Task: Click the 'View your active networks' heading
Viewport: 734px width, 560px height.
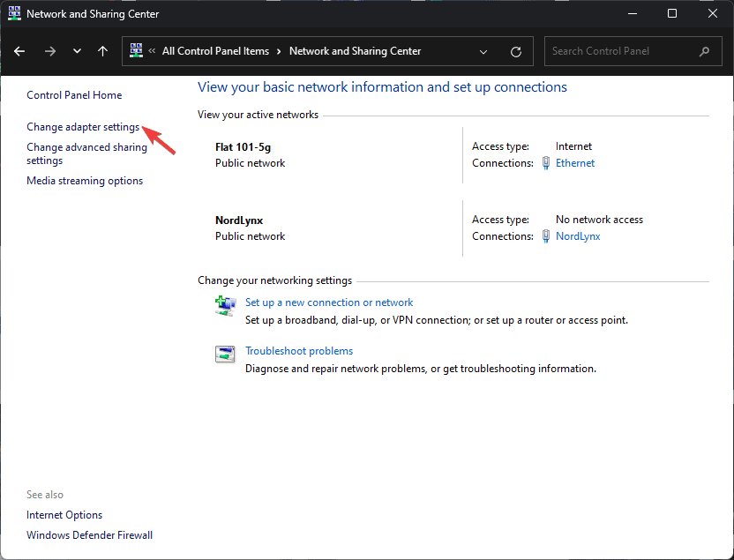Action: click(258, 115)
